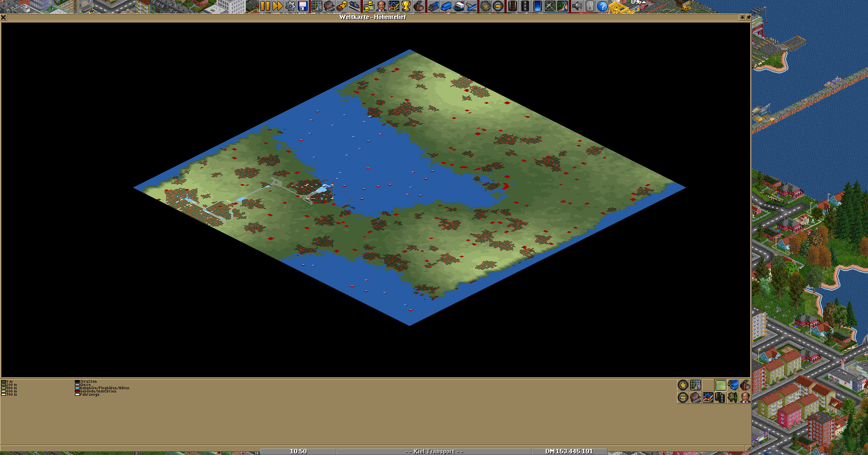Open the game options gear menu

click(291, 6)
